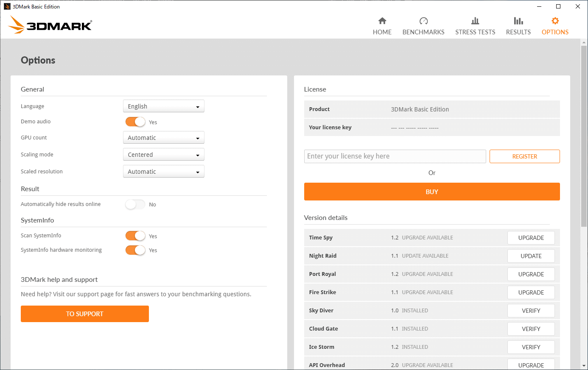Click the REGISTER button
This screenshot has width=588, height=370.
tap(525, 156)
